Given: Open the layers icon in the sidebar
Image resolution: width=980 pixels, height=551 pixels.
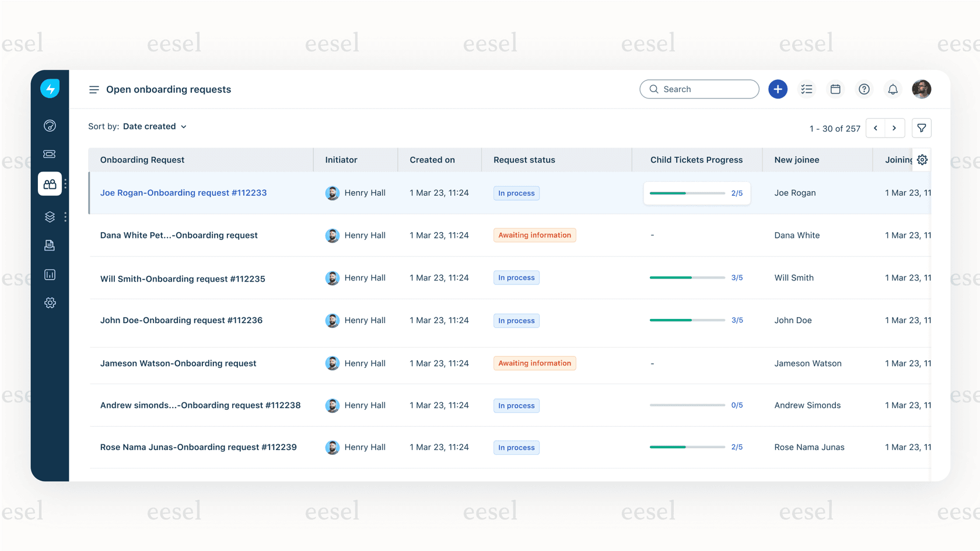Looking at the screenshot, I should pos(50,216).
